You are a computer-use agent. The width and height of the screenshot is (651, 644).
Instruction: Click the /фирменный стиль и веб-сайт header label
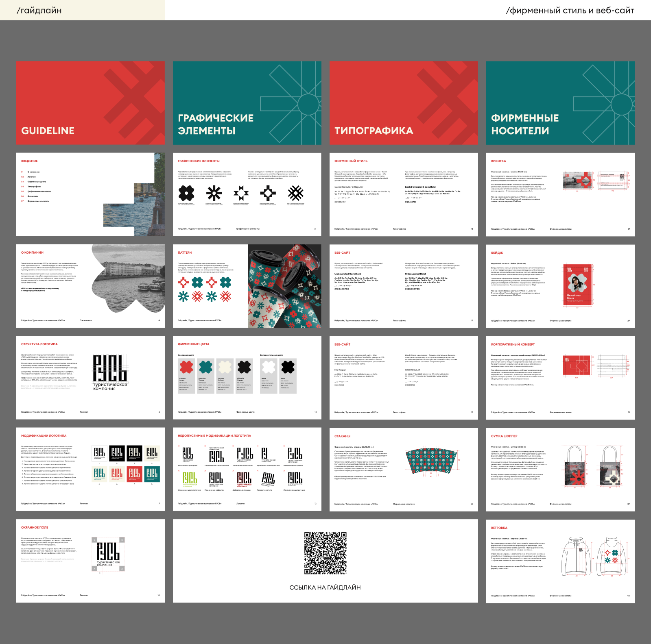tap(570, 10)
